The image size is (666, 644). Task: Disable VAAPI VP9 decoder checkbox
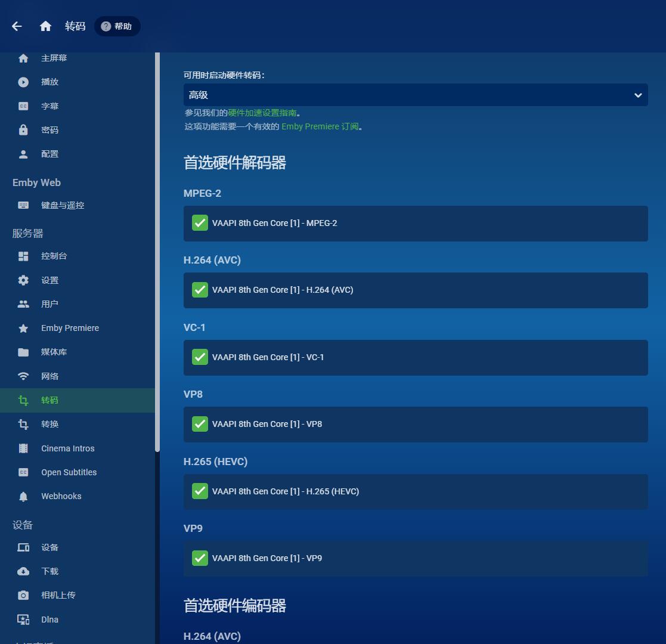coord(200,558)
